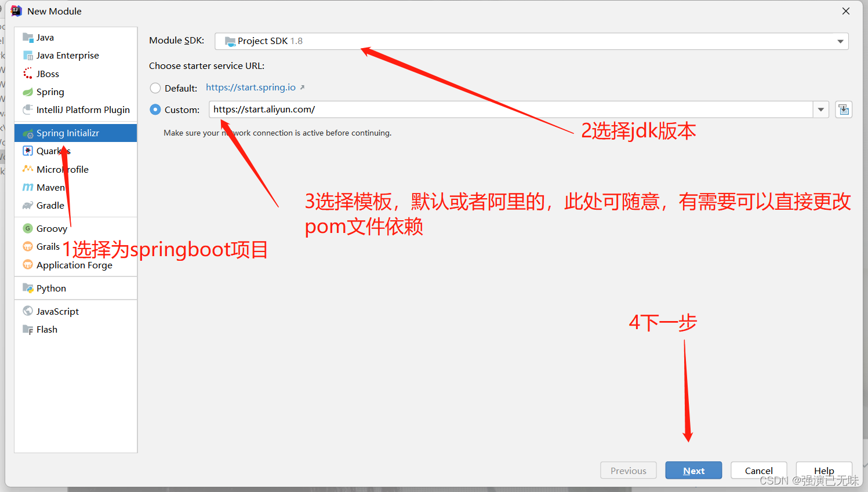This screenshot has width=868, height=492.
Task: Select the Custom starter service radio button
Action: coord(155,109)
